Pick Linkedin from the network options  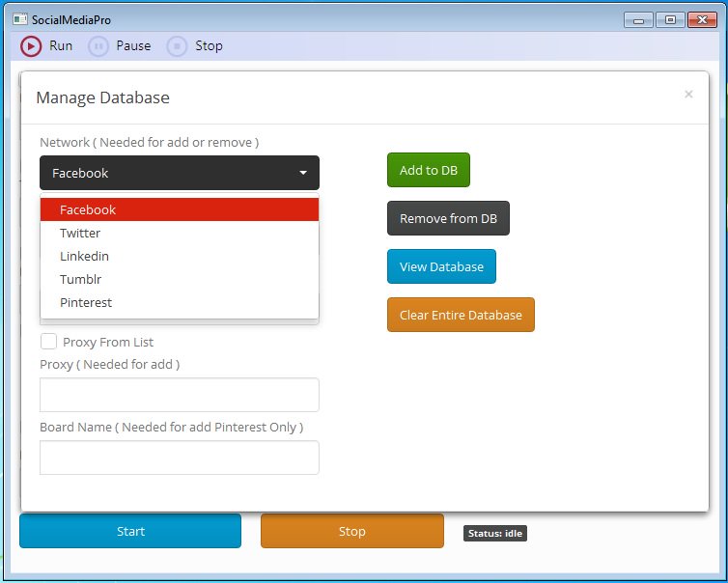[x=180, y=256]
